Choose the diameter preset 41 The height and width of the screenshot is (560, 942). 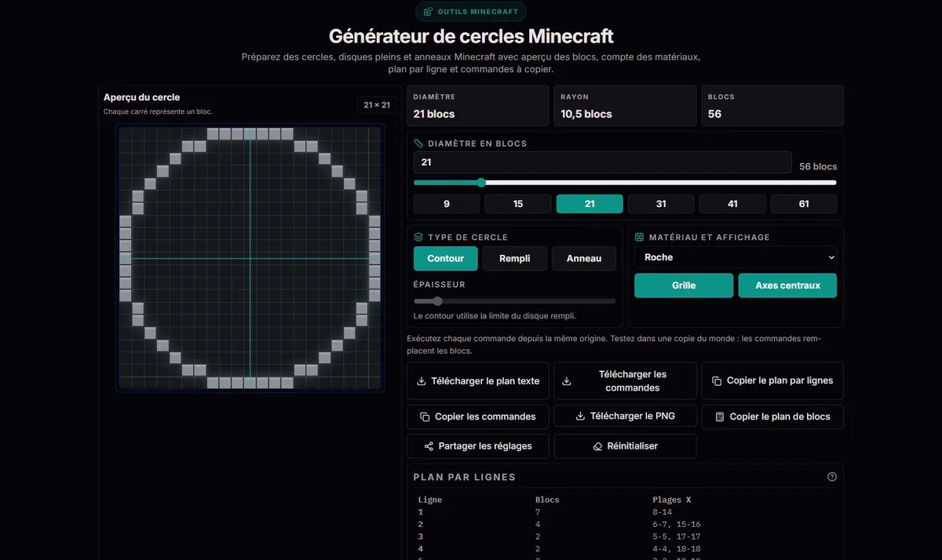[732, 204]
